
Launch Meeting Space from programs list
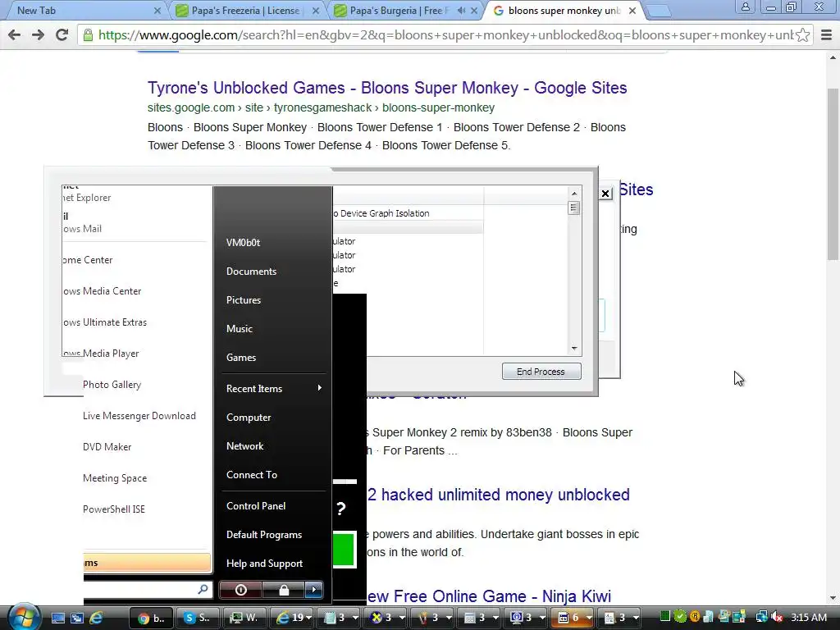[115, 478]
